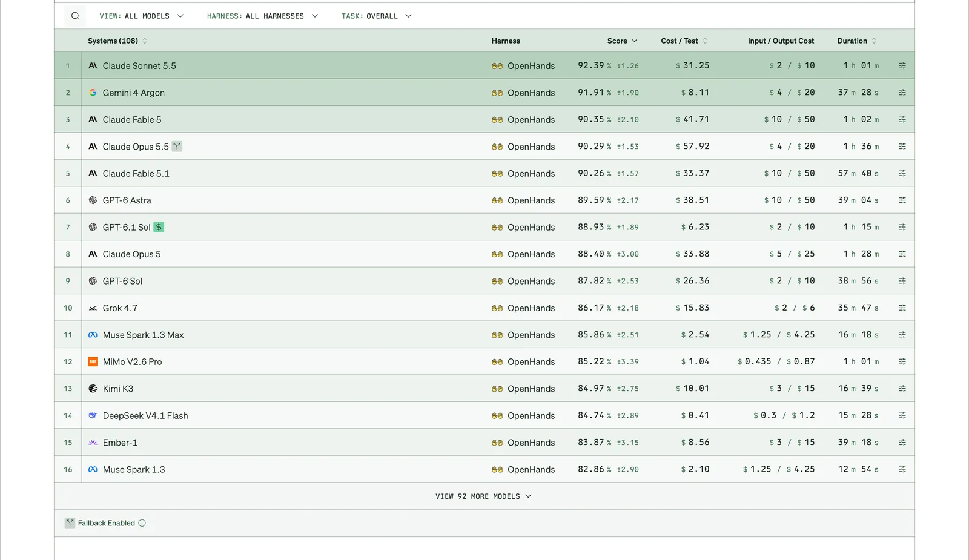Select the DeepSeek V4.1 Flash model name
Viewport: 969px width, 560px height.
click(145, 416)
